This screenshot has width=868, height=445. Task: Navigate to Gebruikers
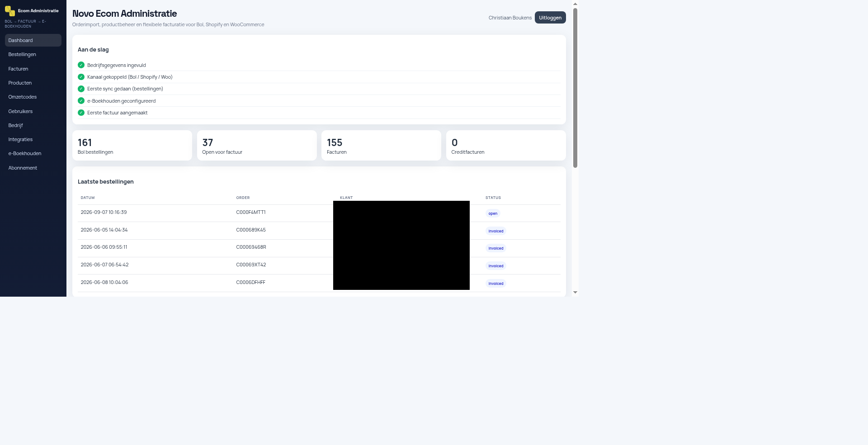pos(33,111)
